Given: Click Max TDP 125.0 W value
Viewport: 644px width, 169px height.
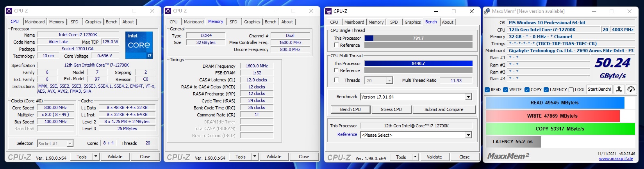Looking at the screenshot, I should (110, 42).
